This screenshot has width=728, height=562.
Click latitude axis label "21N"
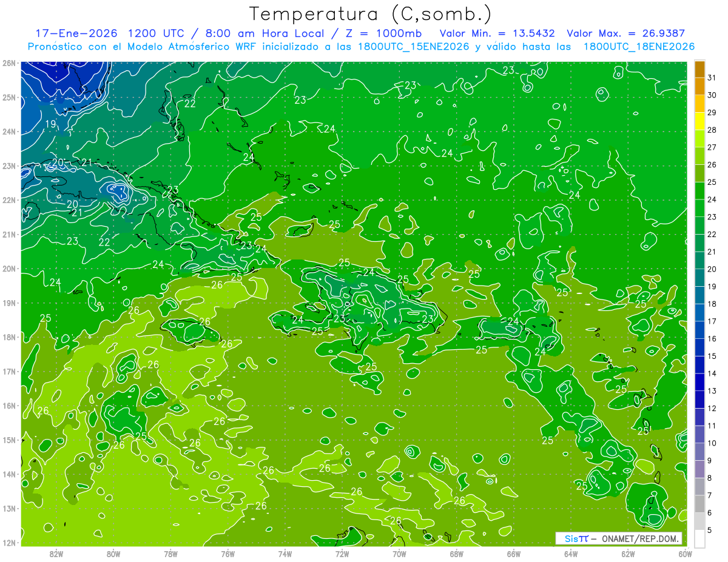(x=9, y=235)
